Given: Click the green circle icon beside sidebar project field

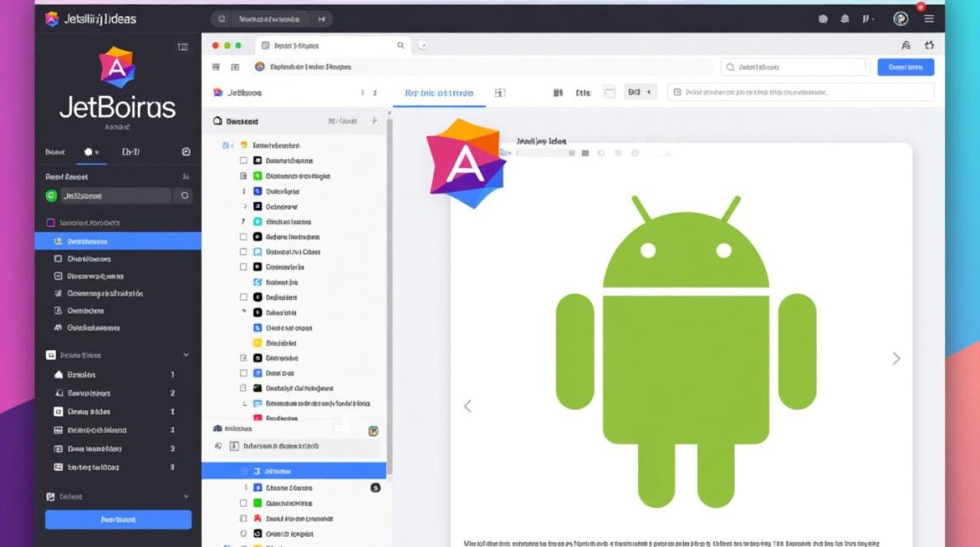Looking at the screenshot, I should [51, 195].
